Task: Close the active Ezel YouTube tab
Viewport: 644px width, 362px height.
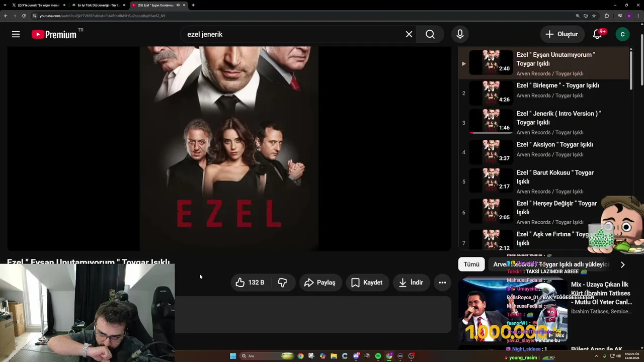Action: [x=184, y=5]
